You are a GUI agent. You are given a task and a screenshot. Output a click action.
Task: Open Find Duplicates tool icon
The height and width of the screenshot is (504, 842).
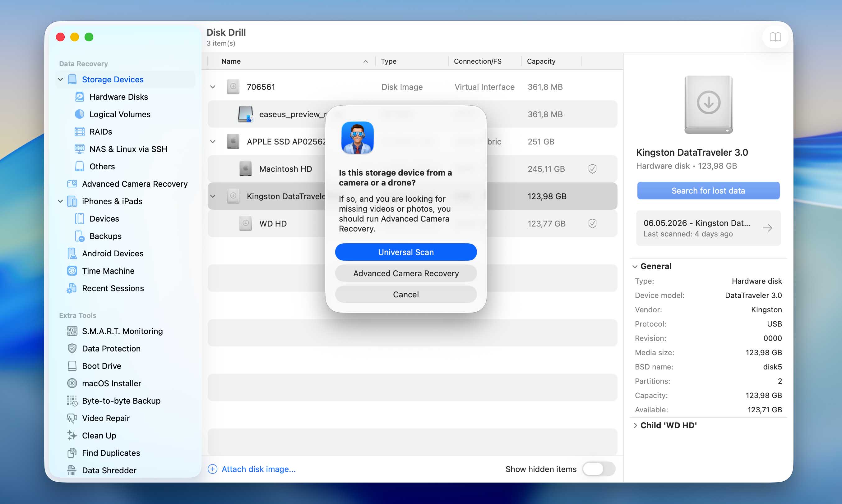[x=72, y=453]
